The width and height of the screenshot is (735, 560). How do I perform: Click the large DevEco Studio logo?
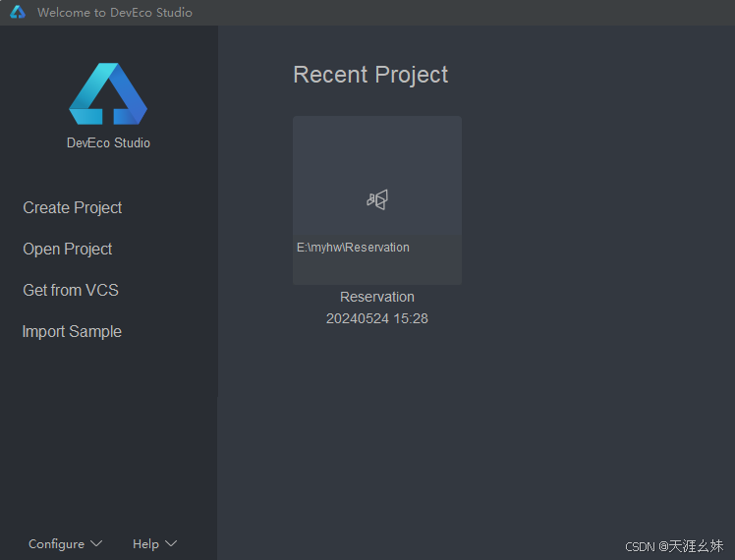tap(108, 93)
